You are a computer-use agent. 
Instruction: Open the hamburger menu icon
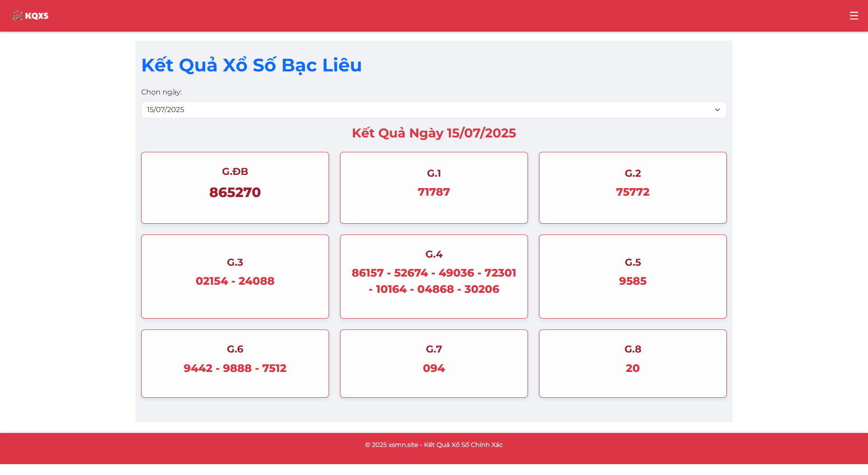tap(854, 16)
